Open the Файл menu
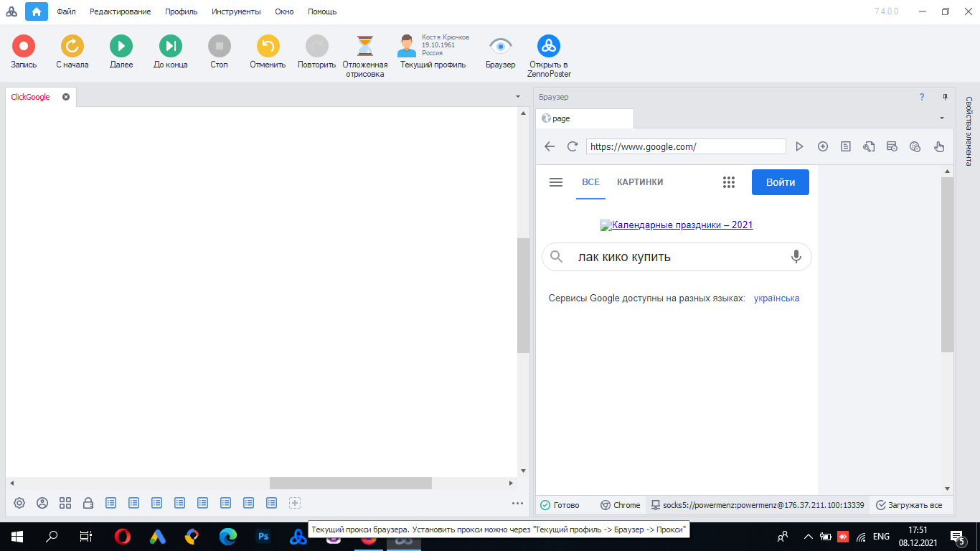Viewport: 980px width, 551px height. (x=67, y=11)
